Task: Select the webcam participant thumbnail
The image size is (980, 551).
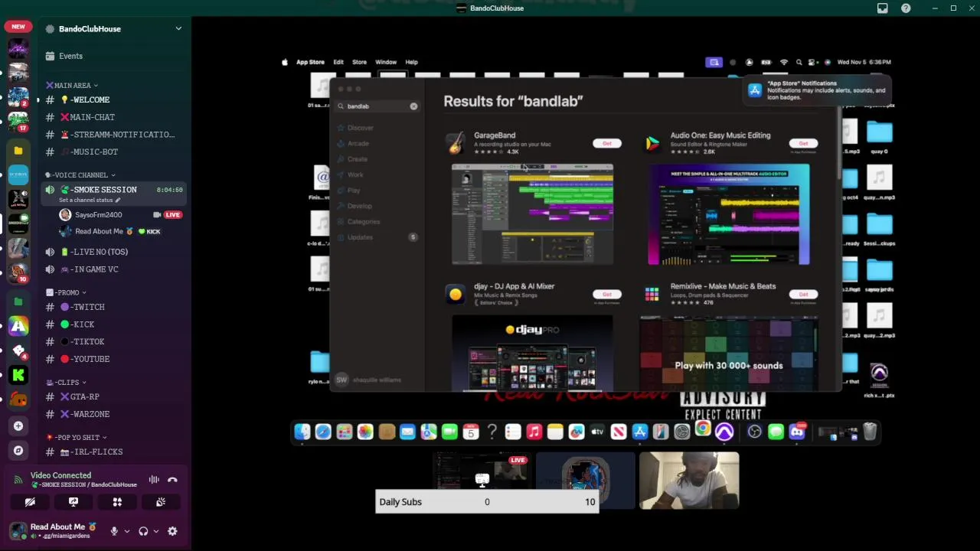Action: (689, 480)
